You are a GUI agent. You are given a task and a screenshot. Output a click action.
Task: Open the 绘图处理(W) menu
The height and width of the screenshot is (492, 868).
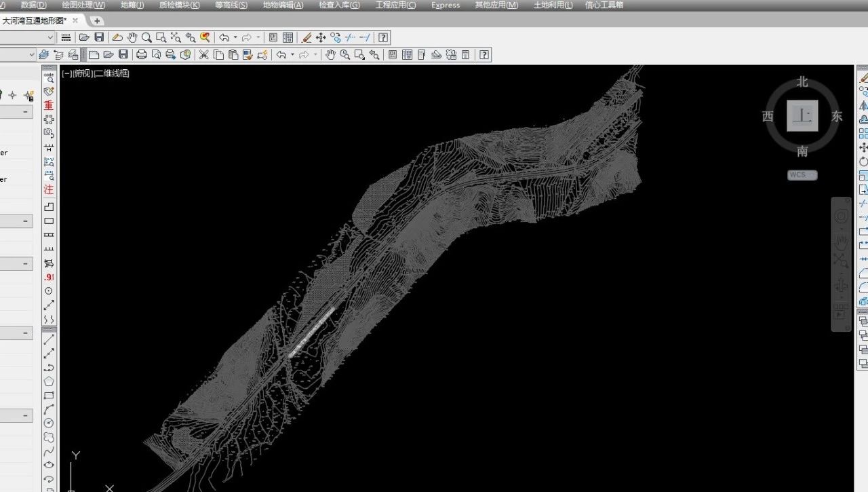click(83, 5)
